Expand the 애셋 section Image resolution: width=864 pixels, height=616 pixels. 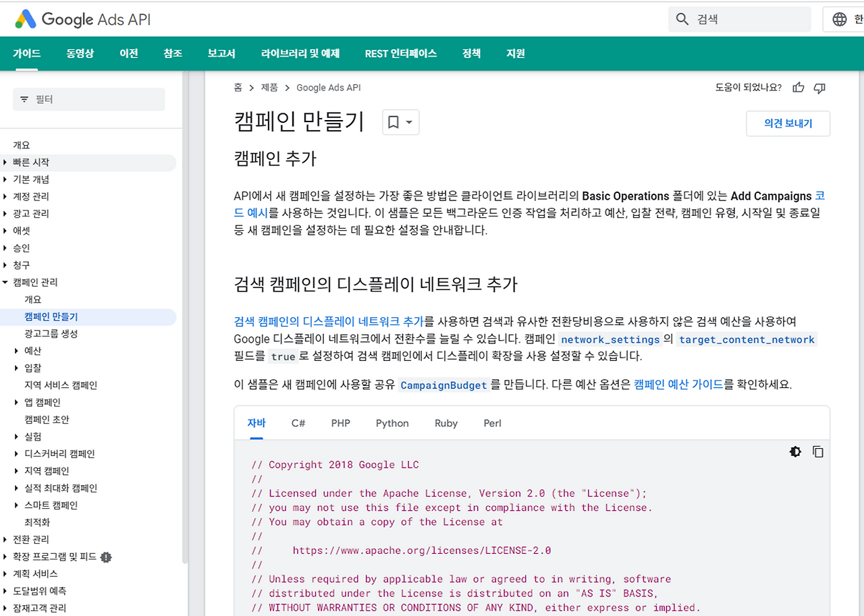tap(5, 231)
